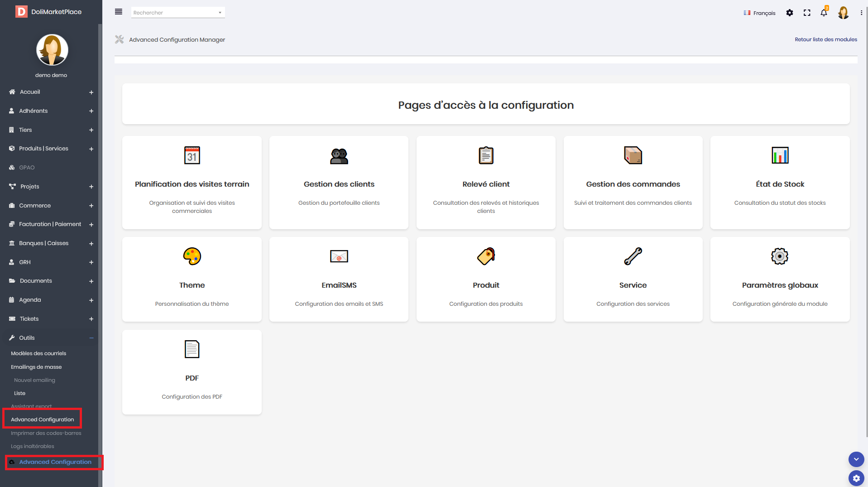Click the blue scroll-down chevron button

click(856, 459)
